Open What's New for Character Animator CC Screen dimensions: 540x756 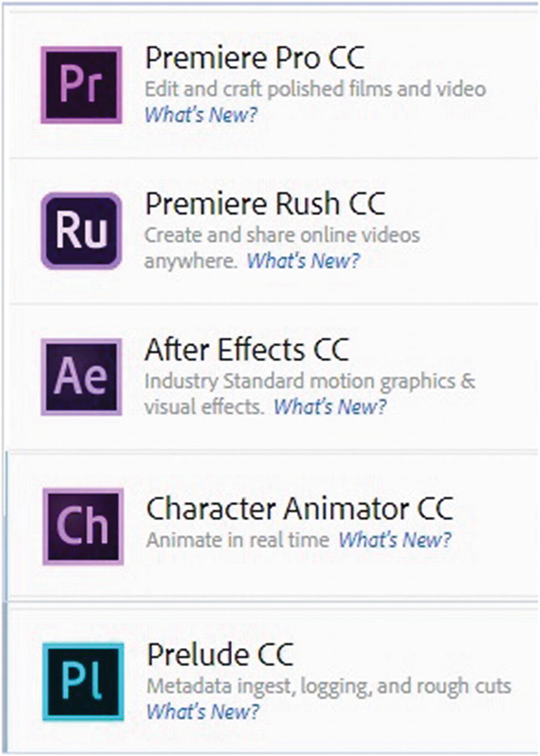pyautogui.click(x=394, y=540)
